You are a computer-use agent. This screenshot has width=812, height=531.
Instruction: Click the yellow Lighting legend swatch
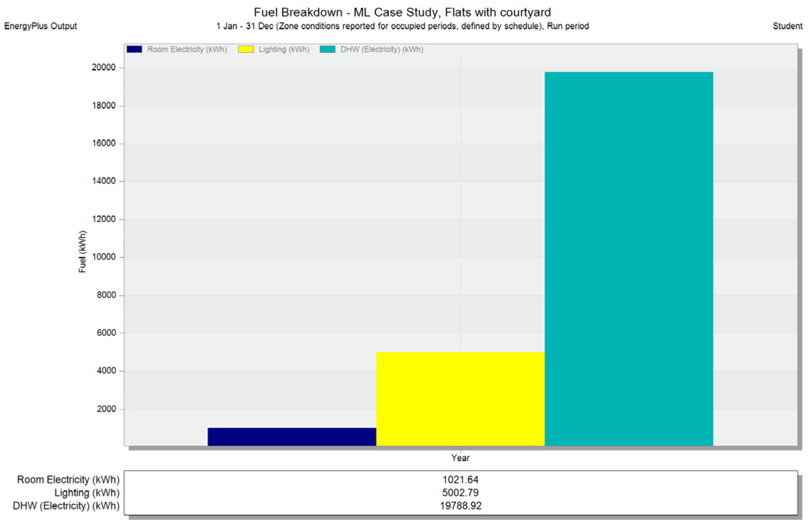pos(245,49)
